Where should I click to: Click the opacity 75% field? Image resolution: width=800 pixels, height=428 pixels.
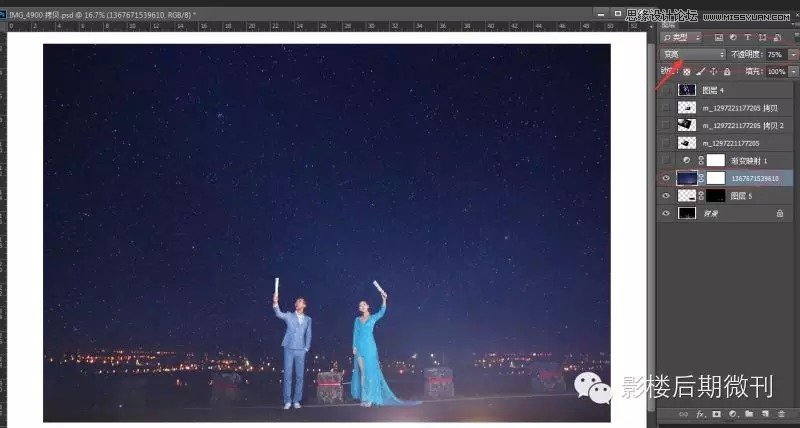(x=776, y=55)
